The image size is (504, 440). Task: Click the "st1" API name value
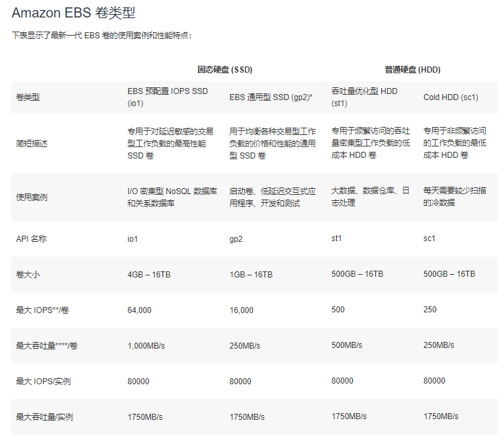click(336, 238)
